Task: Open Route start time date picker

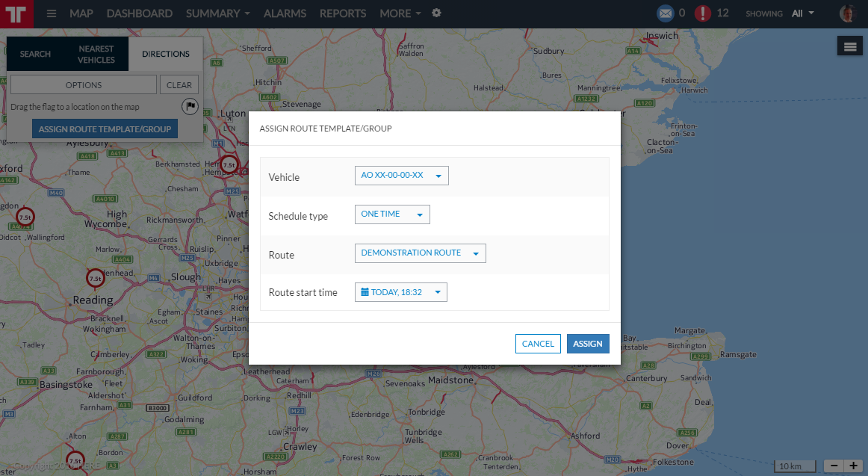Action: coord(400,292)
